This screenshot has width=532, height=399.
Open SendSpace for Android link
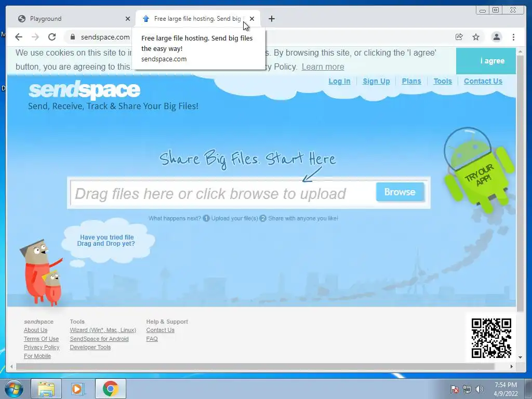coord(99,339)
